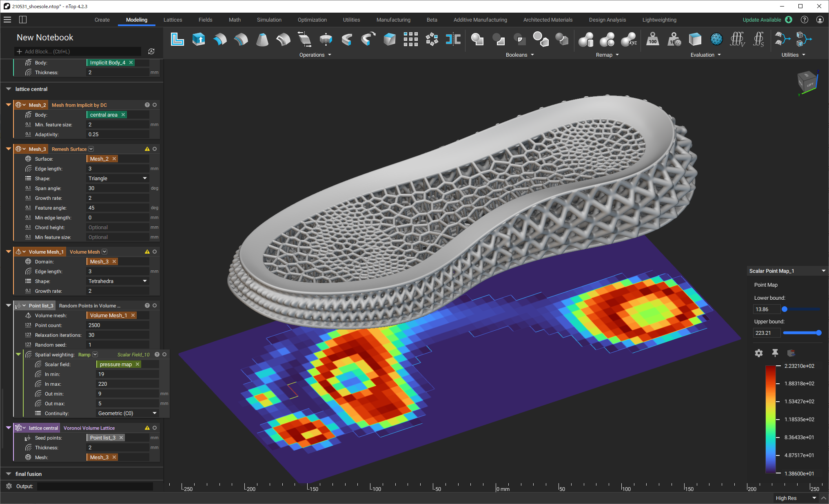Toggle the hamburger menu in the top left
Screen dimensions: 829x504
pyautogui.click(x=7, y=20)
